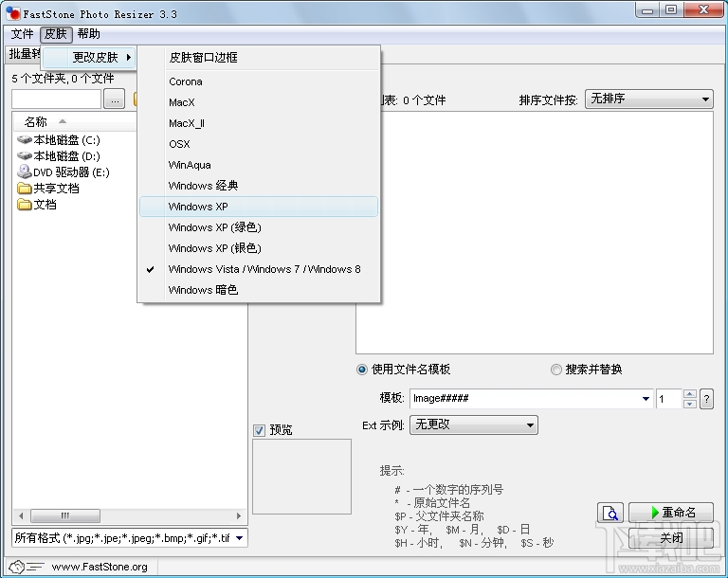Click the 本地磁盘 (C:) drive icon
This screenshot has height=578, width=728.
pos(24,139)
